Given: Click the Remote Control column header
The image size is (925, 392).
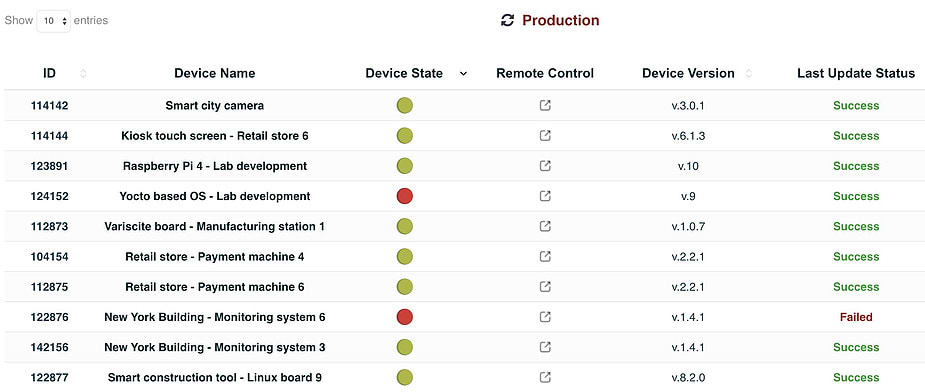Looking at the screenshot, I should (545, 73).
